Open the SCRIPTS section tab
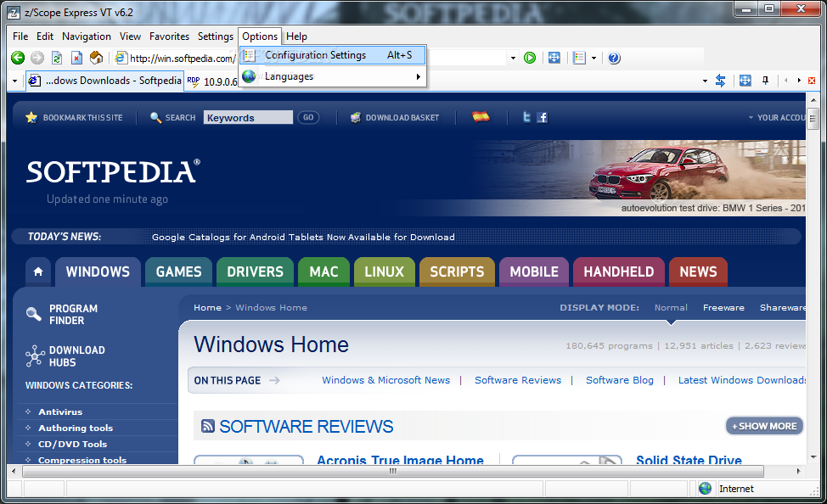827x504 pixels. (458, 272)
